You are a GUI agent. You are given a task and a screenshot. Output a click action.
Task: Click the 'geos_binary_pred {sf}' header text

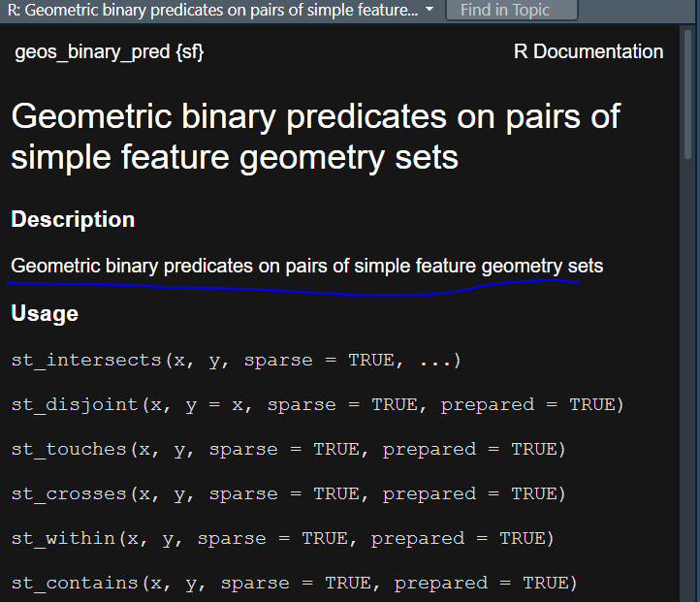(x=110, y=51)
